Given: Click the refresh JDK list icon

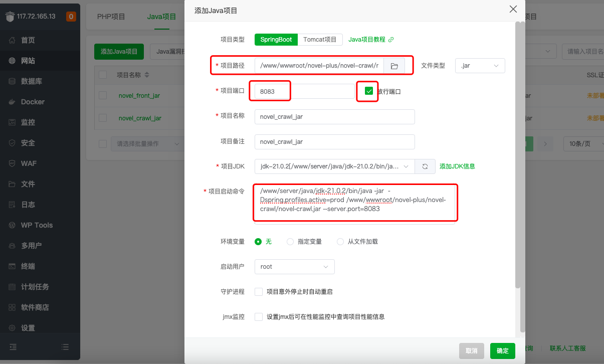Looking at the screenshot, I should point(425,166).
